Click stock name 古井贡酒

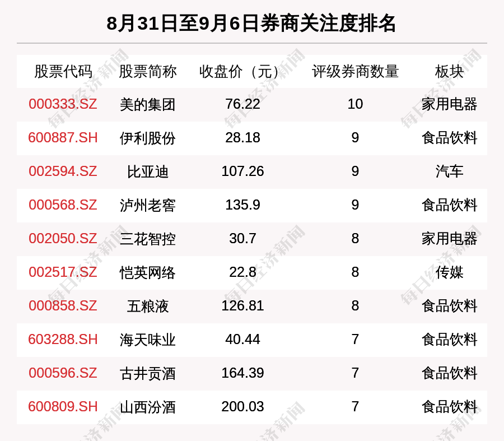147,373
